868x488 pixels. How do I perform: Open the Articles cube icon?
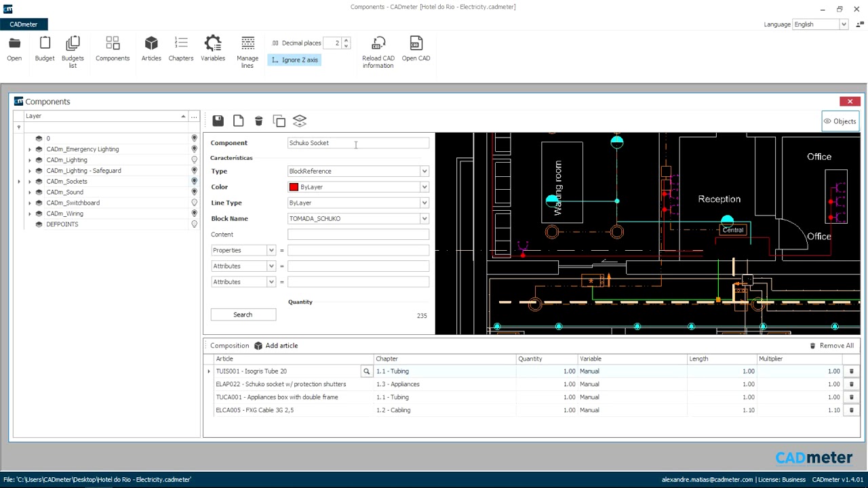151,45
